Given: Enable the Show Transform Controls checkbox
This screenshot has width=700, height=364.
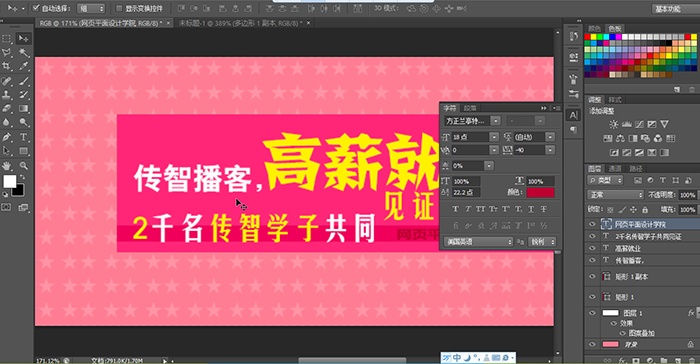Looking at the screenshot, I should click(119, 8).
